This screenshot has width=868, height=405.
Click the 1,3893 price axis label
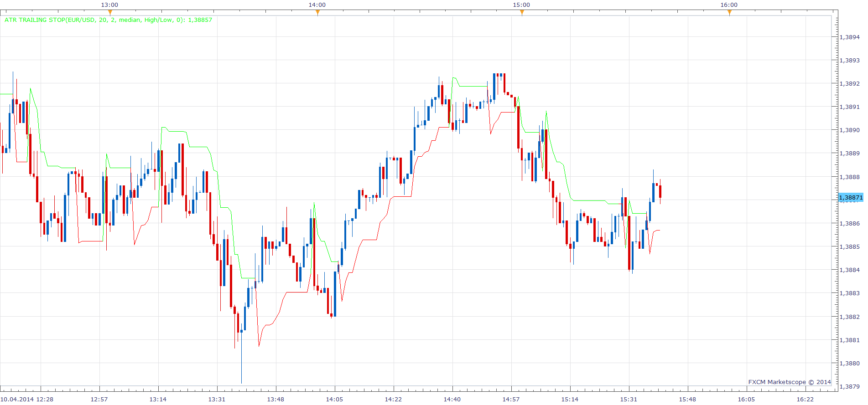click(x=850, y=61)
